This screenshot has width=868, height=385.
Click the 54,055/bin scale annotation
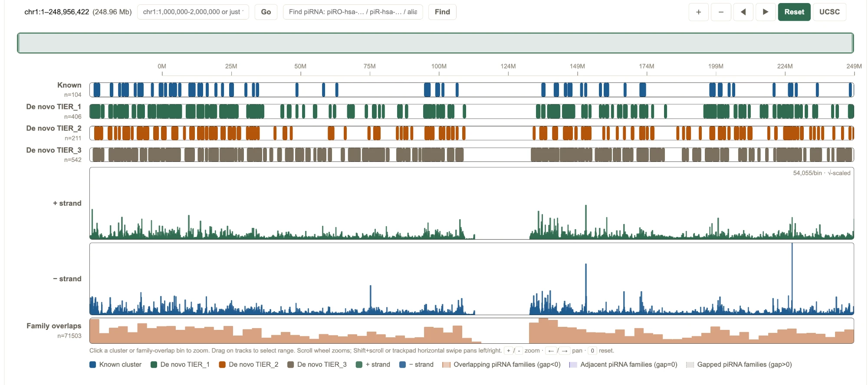point(822,173)
